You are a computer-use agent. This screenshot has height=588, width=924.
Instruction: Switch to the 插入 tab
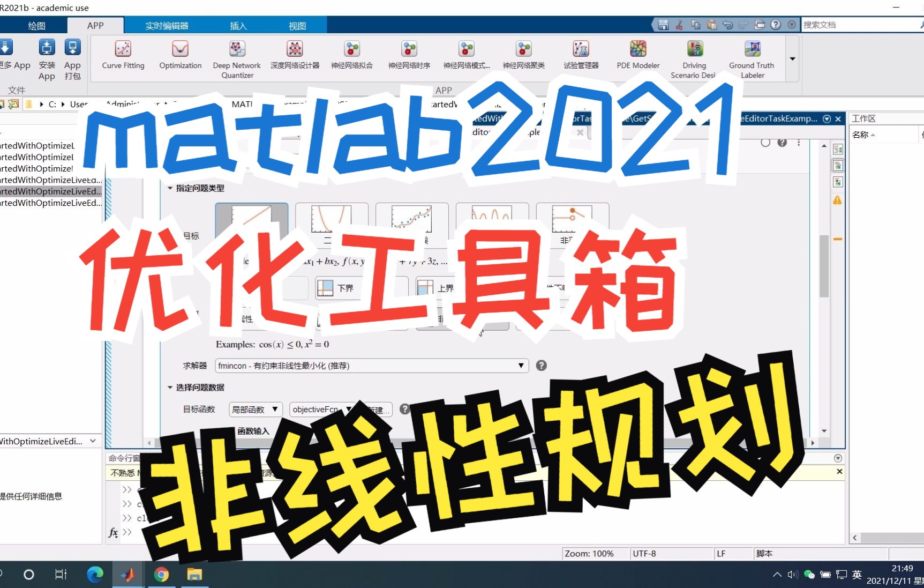tap(238, 26)
